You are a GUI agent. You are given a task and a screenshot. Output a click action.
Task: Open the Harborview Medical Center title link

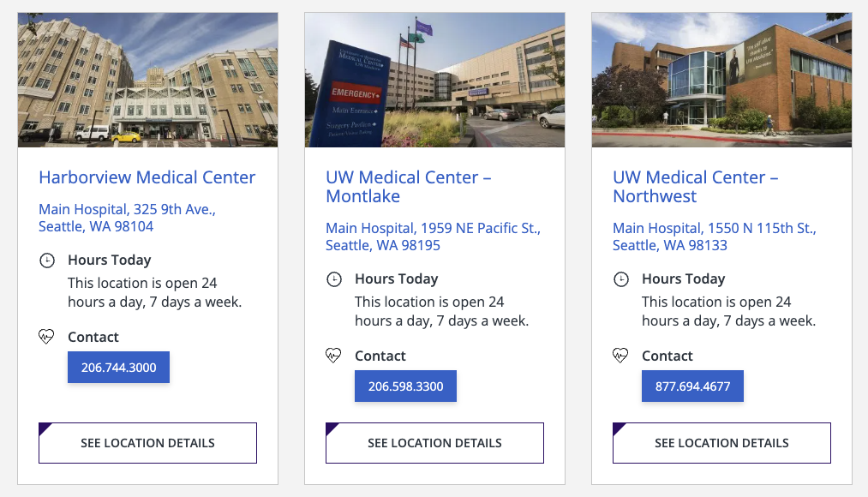click(147, 177)
